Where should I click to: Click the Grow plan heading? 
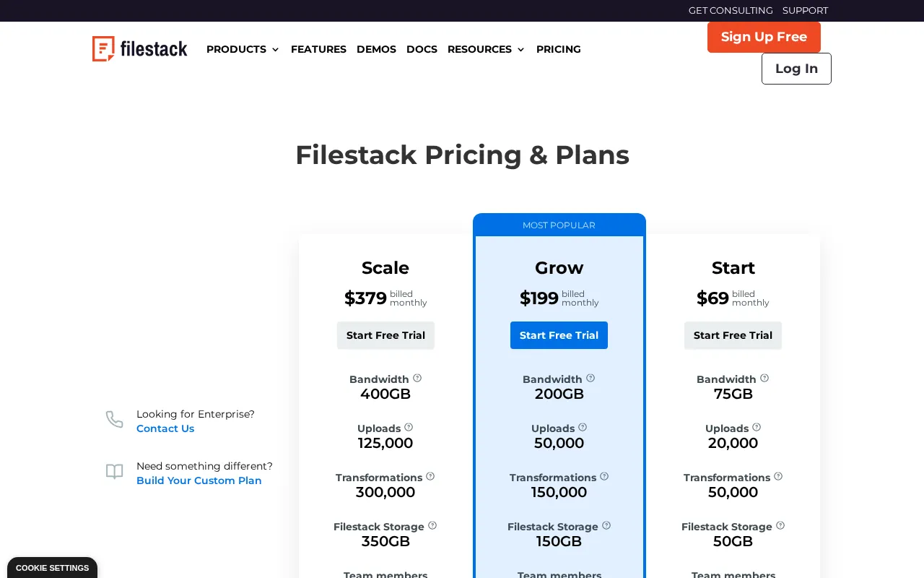tap(559, 268)
